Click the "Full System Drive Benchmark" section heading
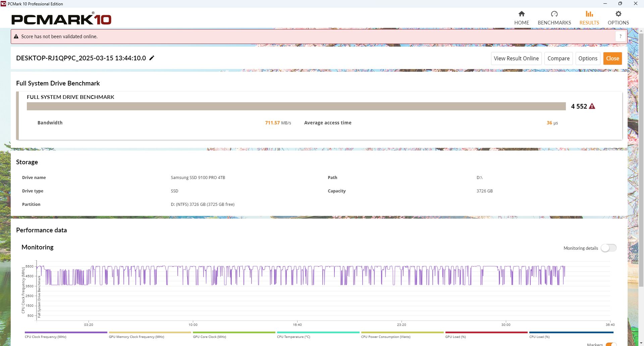This screenshot has height=346, width=644. (x=58, y=83)
